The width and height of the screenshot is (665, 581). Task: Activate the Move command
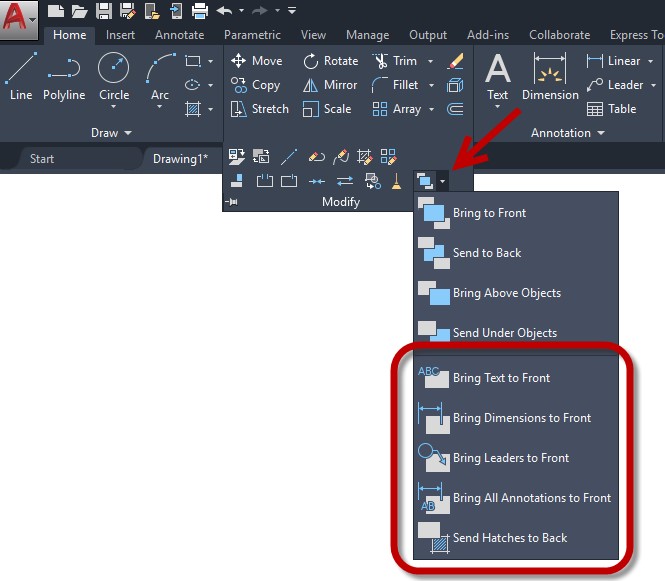[x=257, y=61]
